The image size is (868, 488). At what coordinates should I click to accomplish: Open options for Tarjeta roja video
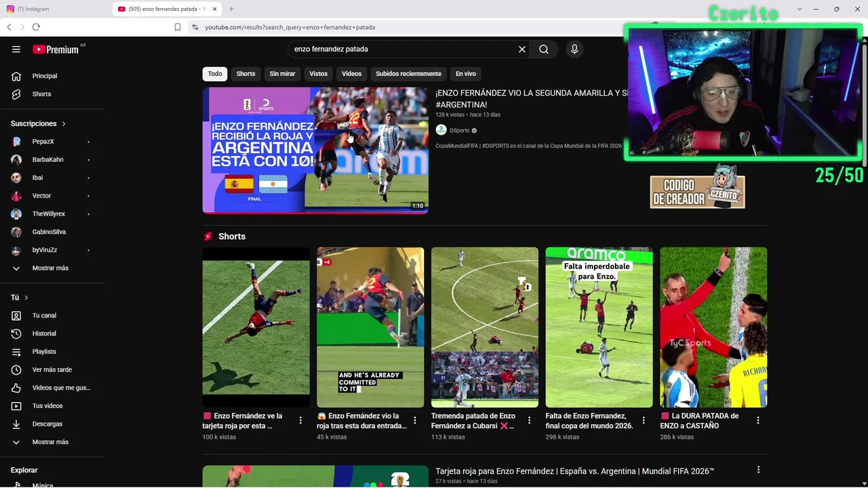pyautogui.click(x=758, y=470)
